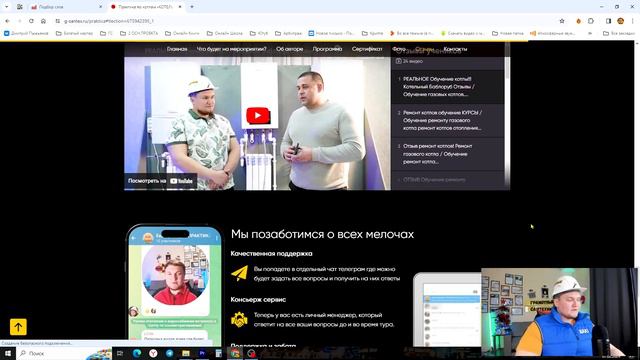This screenshot has height=360, width=640.
Task: Click the yellow scroll-to-top arrow button
Action: click(18, 327)
